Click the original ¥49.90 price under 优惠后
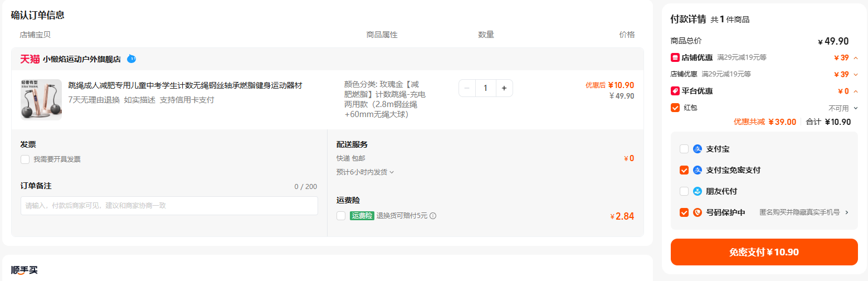 (x=622, y=96)
